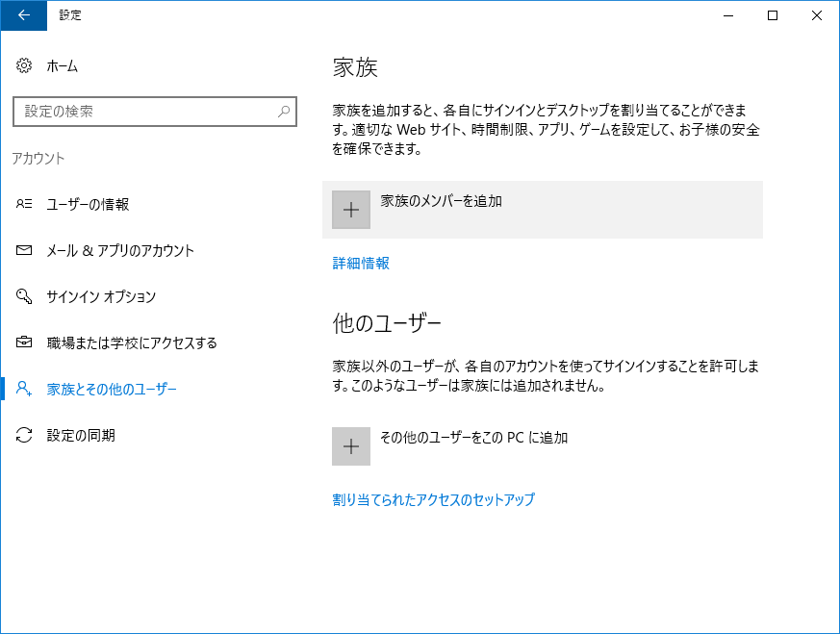The height and width of the screenshot is (634, 840).
Task: Minimize the 設定 window
Action: point(728,15)
